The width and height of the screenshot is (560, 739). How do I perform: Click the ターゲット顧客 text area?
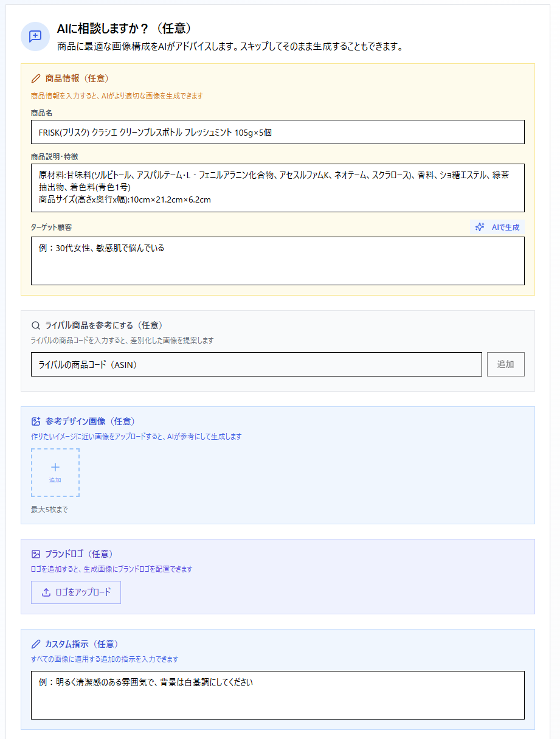tap(277, 261)
